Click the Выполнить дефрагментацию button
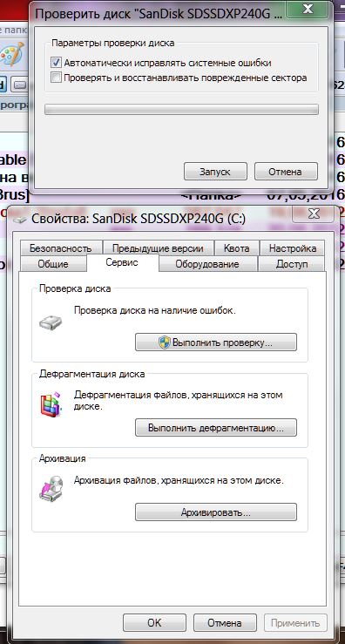 [216, 428]
